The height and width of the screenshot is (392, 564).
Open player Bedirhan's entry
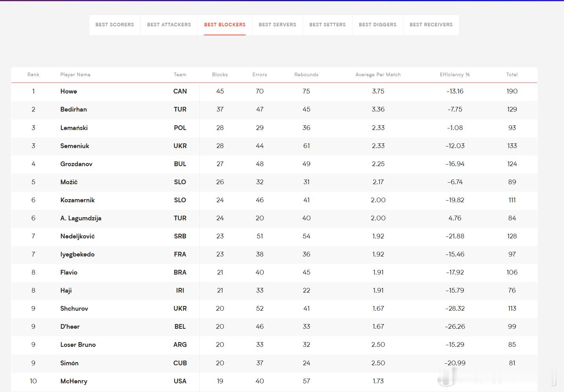pos(73,110)
